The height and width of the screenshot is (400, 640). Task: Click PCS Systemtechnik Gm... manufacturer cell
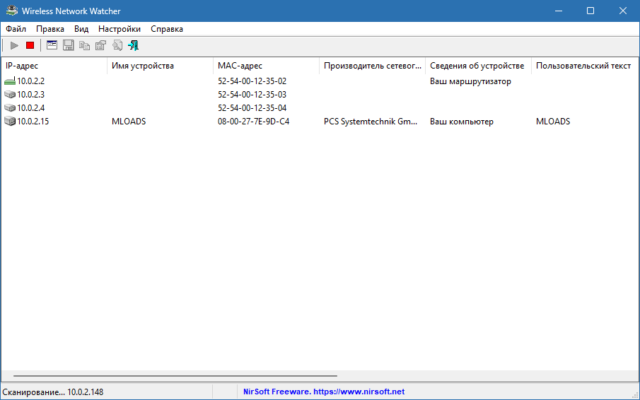point(371,122)
